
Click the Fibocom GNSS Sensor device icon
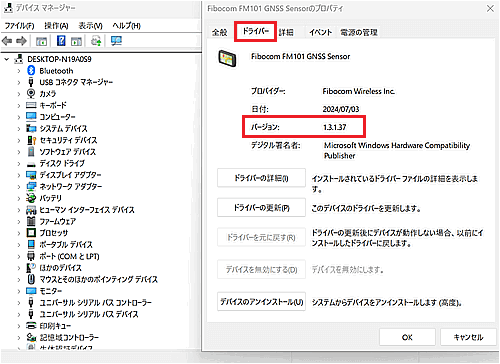pyautogui.click(x=228, y=59)
